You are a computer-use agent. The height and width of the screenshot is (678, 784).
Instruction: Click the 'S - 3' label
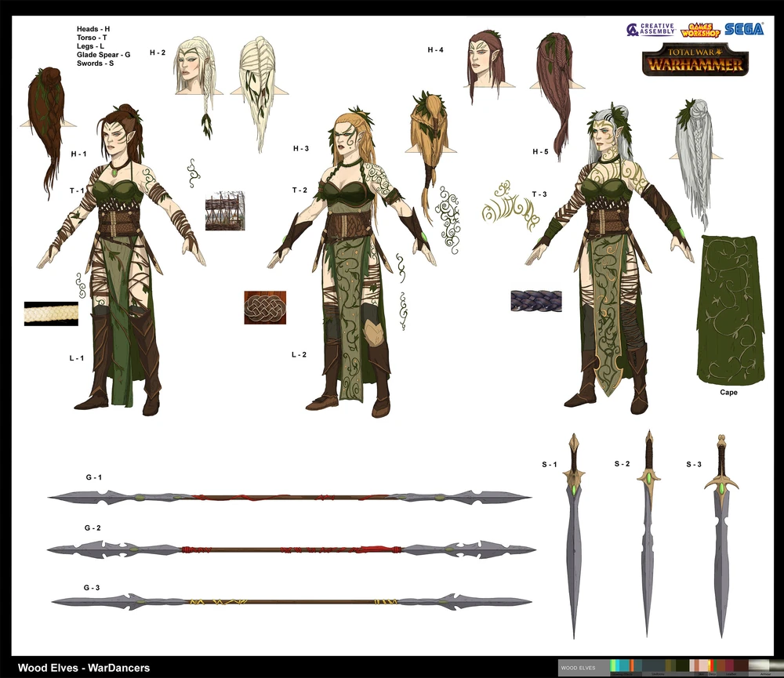click(694, 465)
